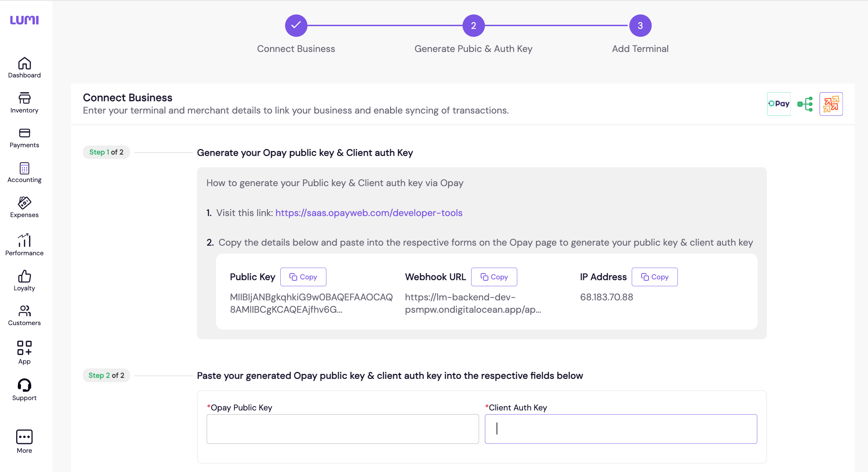Copy the Webhook URL
The width and height of the screenshot is (868, 472).
tap(494, 277)
